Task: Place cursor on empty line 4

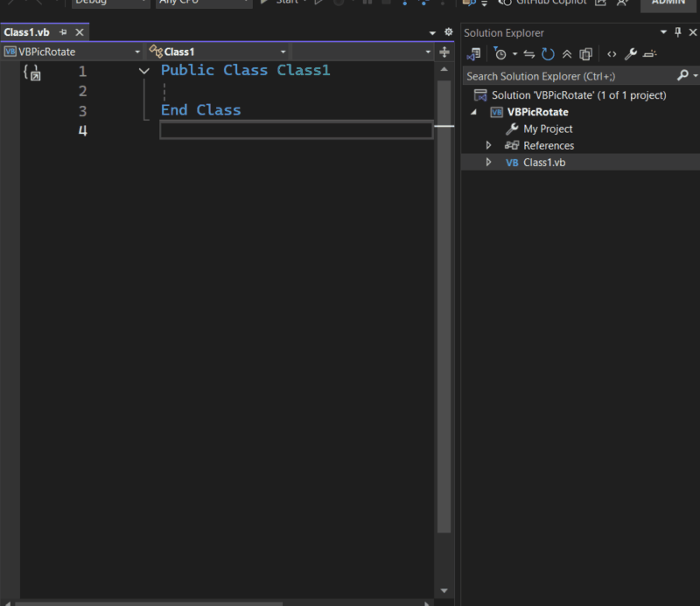Action: (297, 130)
